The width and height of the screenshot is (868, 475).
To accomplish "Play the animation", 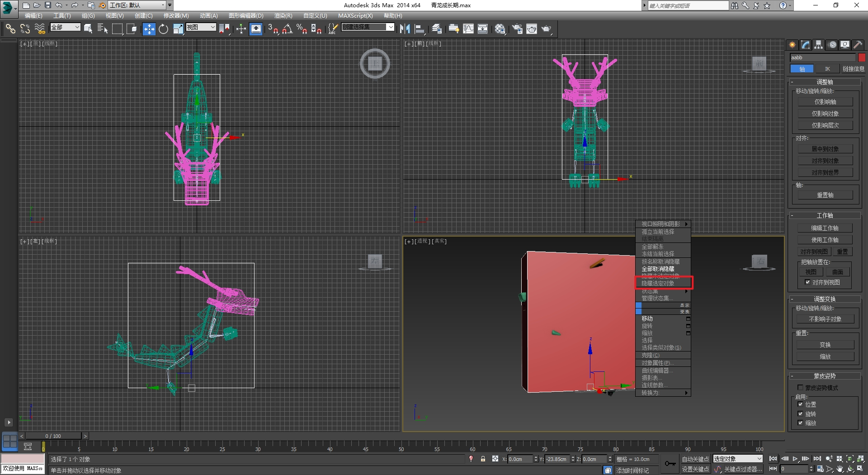I will tap(795, 459).
